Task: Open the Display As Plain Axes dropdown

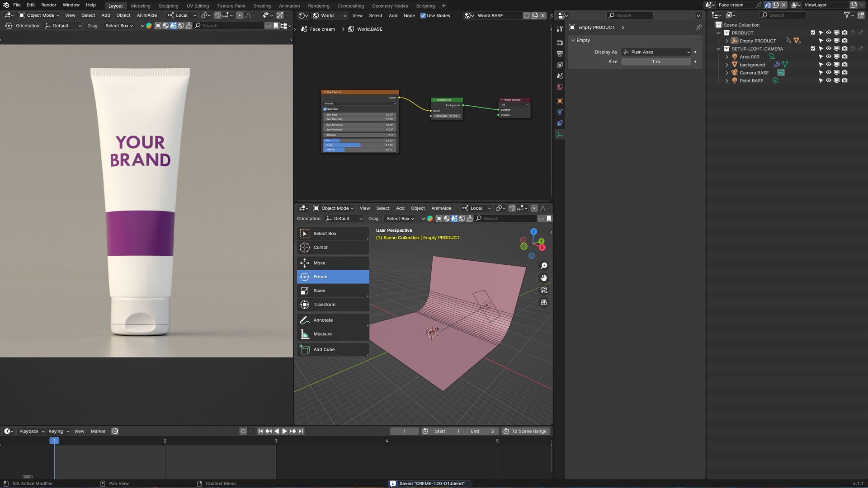Action: coord(656,52)
